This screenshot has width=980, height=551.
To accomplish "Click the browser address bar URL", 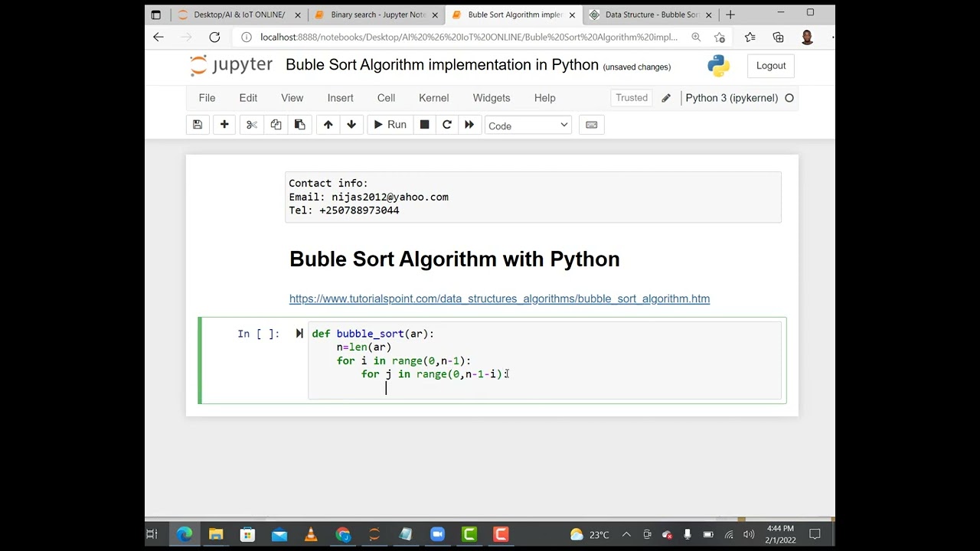I will [469, 37].
